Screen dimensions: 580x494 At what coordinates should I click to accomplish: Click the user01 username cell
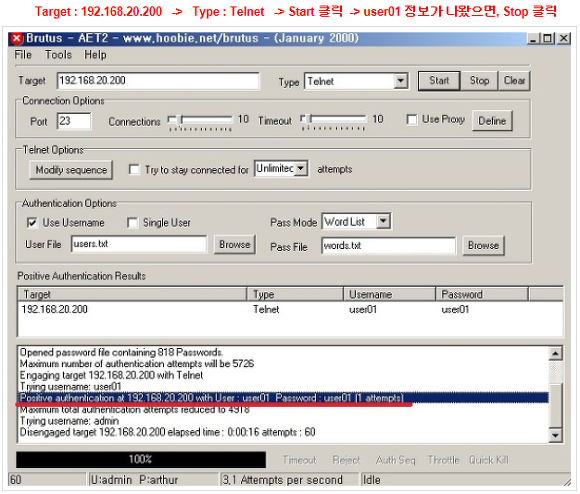click(363, 309)
